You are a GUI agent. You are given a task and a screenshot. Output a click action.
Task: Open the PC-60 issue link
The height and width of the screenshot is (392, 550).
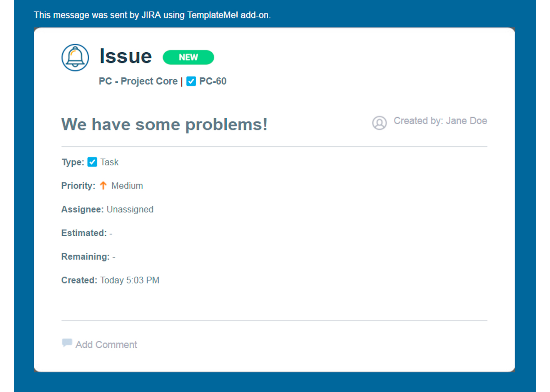pyautogui.click(x=213, y=81)
